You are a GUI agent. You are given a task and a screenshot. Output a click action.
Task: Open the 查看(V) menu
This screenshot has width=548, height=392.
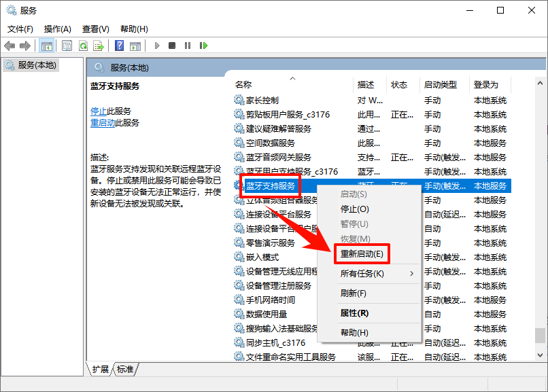(96, 29)
